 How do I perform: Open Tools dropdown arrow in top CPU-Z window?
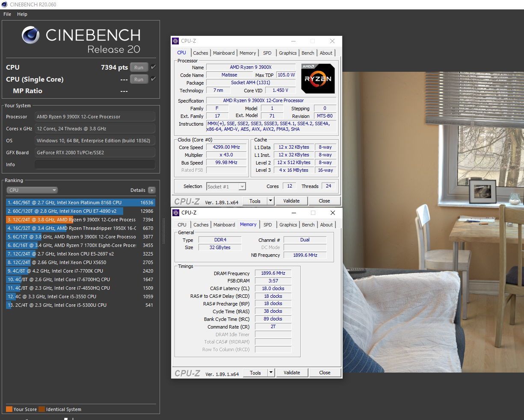click(270, 201)
